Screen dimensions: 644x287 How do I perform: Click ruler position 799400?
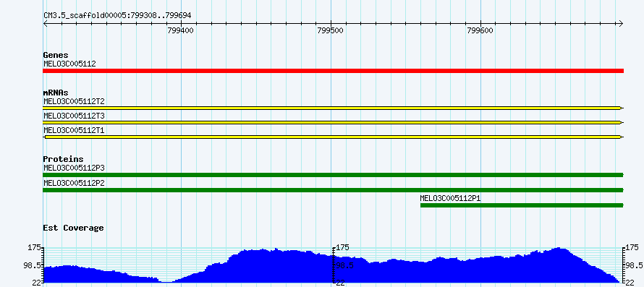pyautogui.click(x=181, y=30)
